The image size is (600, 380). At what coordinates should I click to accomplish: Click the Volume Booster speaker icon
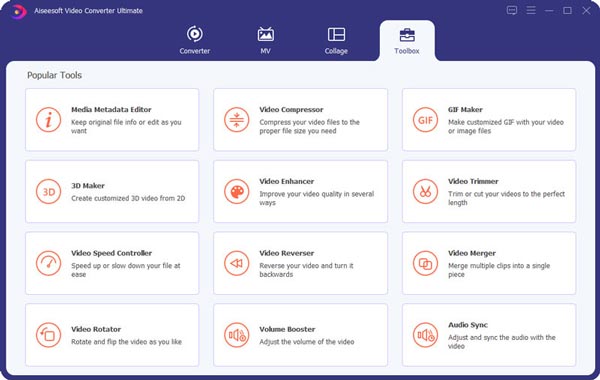click(236, 335)
